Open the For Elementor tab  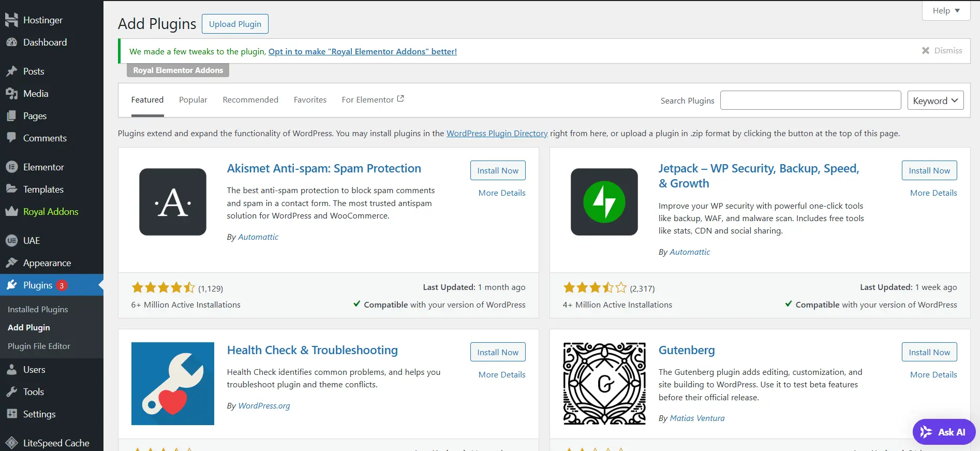[x=373, y=100]
